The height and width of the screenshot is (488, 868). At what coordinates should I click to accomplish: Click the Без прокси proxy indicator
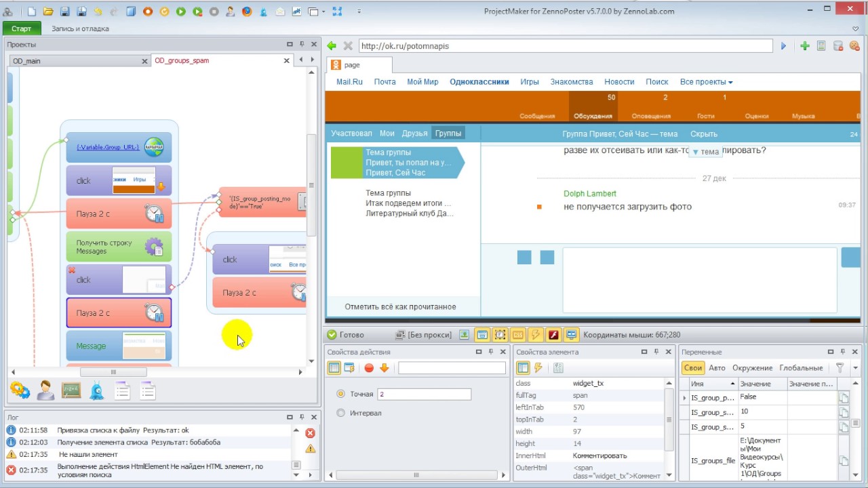click(x=424, y=335)
